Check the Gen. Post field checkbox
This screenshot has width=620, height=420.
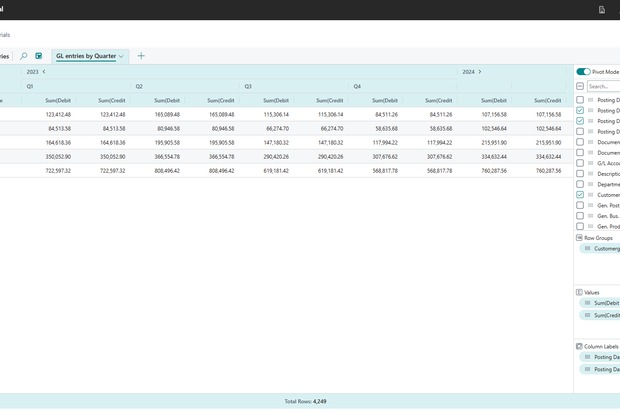(580, 205)
